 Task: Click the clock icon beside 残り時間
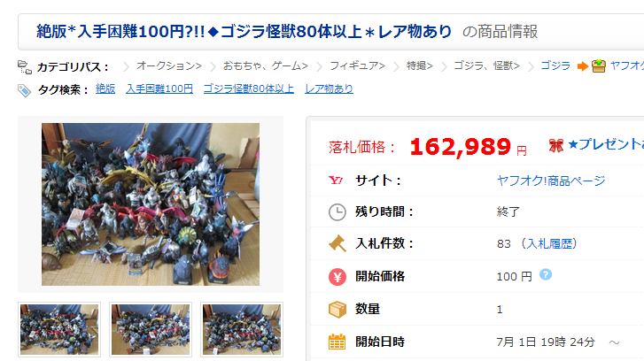click(338, 212)
